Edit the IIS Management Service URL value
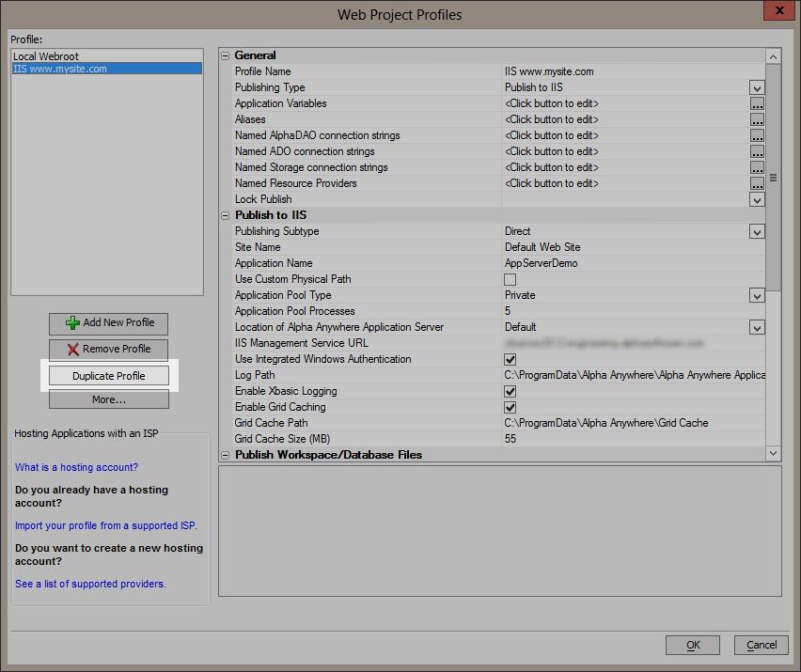Screen dimensions: 801x672 634,344
